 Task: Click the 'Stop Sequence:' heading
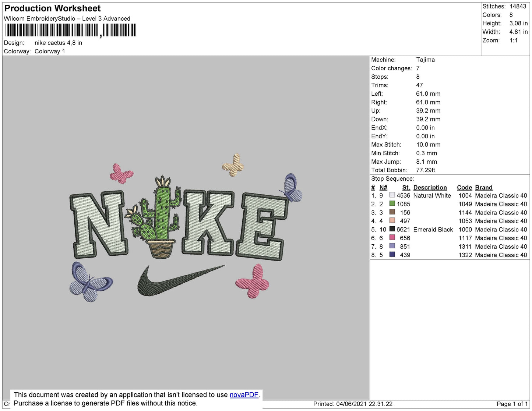pyautogui.click(x=392, y=179)
